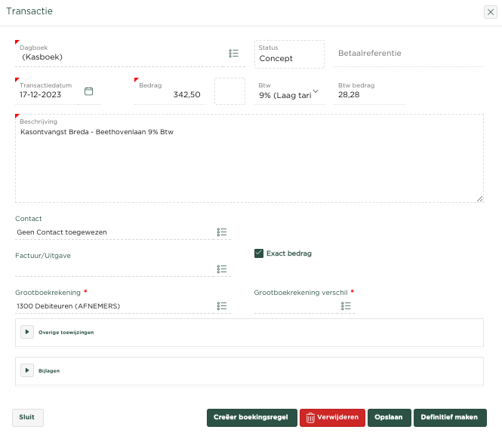Expand the Bijlagen section
Screen dimensions: 502x448
(27, 370)
